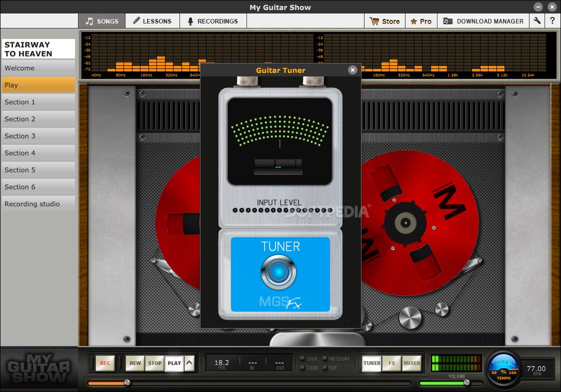Click the REC record button
The image size is (561, 392).
105,363
